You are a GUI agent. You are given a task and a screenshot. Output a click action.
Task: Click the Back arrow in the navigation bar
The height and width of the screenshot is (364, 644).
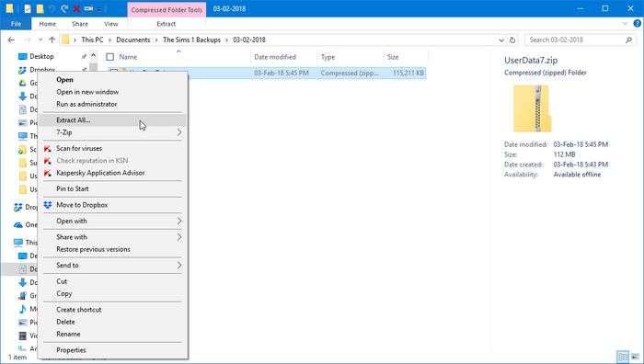tap(11, 40)
